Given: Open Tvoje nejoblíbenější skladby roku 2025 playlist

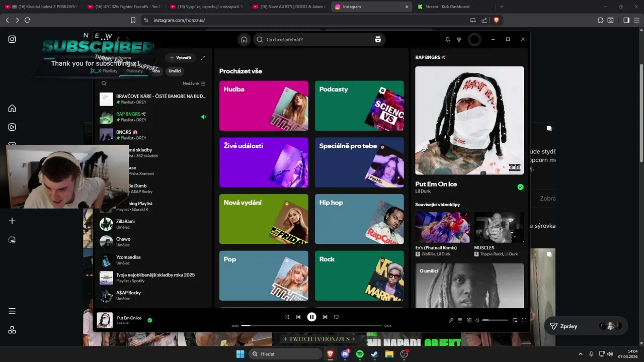Looking at the screenshot, I should (x=153, y=278).
